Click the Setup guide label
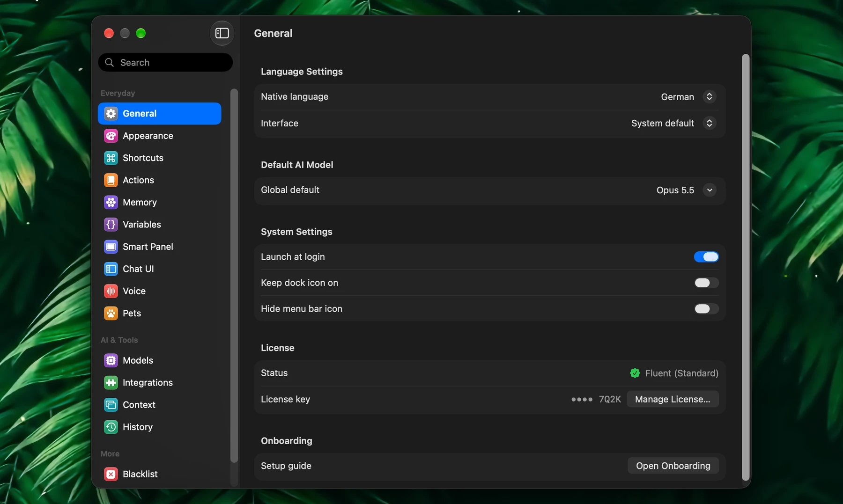Screen dimensions: 843x504 tap(286, 466)
